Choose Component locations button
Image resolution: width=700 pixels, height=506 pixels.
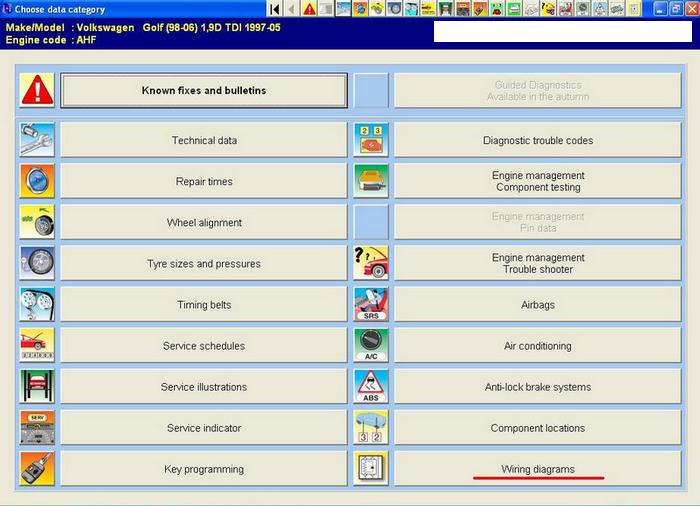[x=538, y=428]
